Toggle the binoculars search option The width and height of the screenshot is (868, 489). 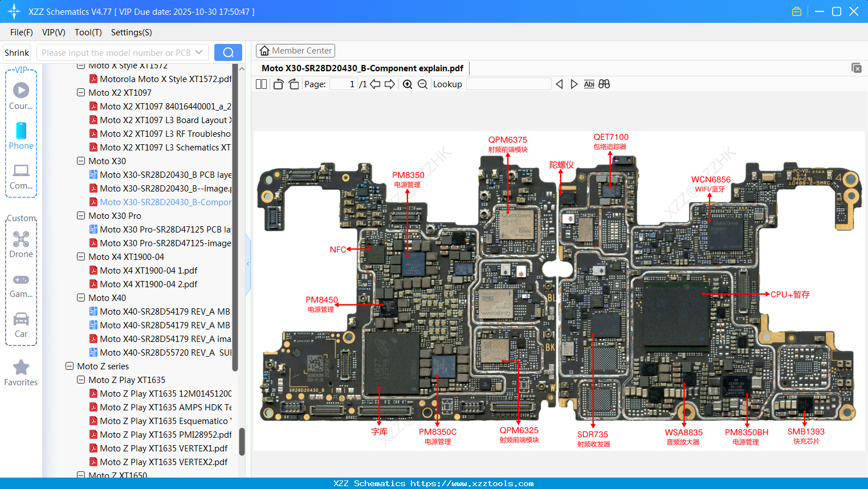point(604,84)
